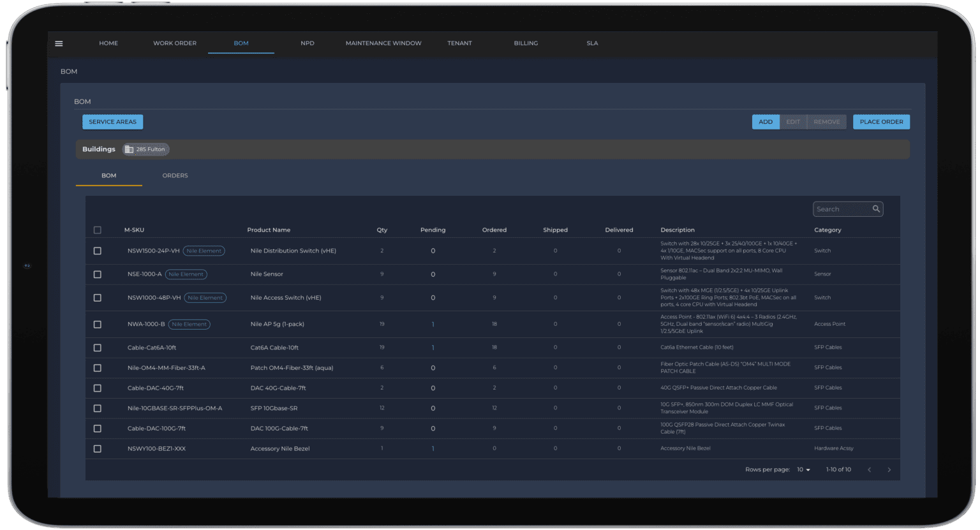This screenshot has width=980, height=530.
Task: Click the PLACE ORDER button
Action: click(881, 122)
